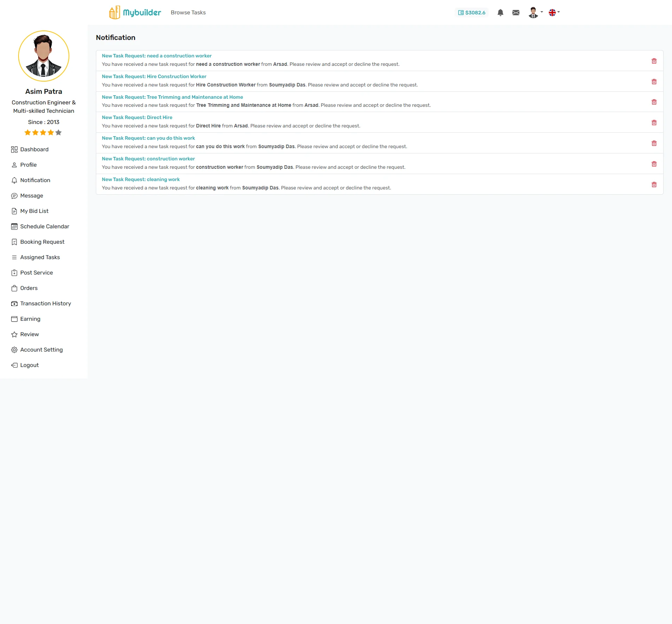Expand the user avatar dropdown in header
This screenshot has height=624, width=672.
[x=535, y=13]
